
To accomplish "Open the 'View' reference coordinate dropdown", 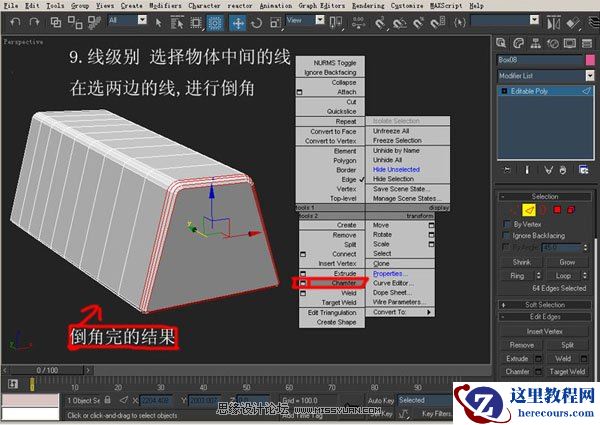I will coord(320,20).
